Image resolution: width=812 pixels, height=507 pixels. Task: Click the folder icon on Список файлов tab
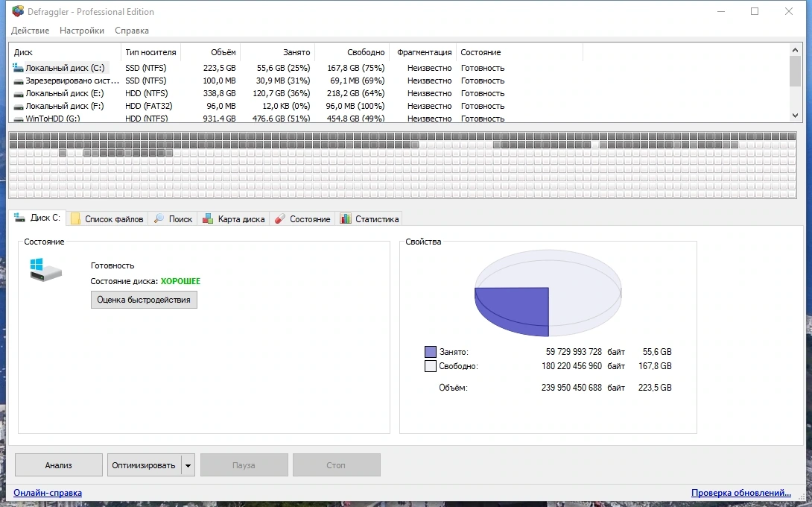pyautogui.click(x=75, y=218)
